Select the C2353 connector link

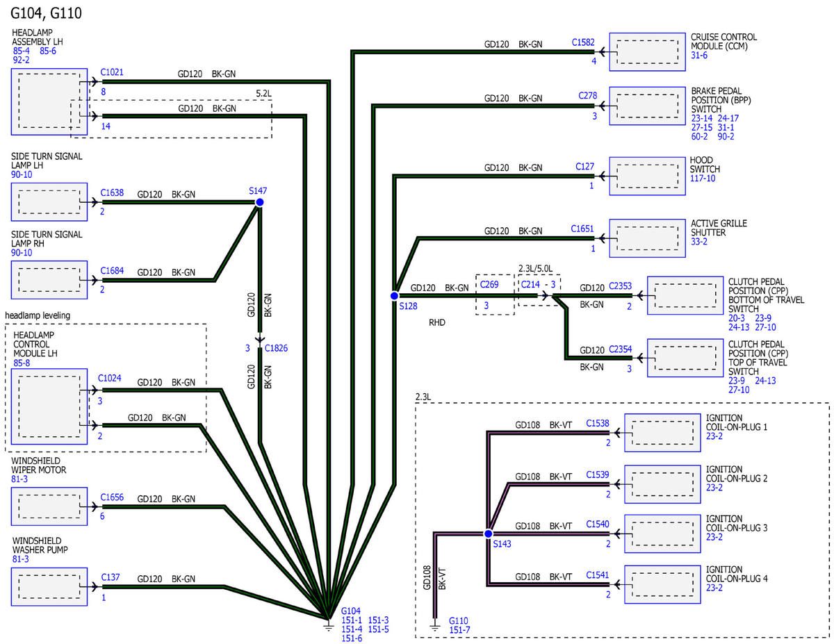coord(621,286)
